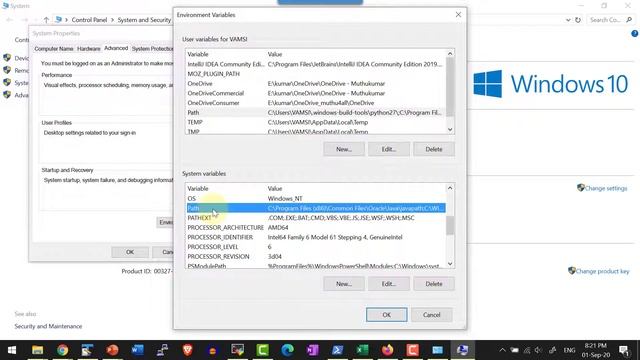This screenshot has height=360, width=640.
Task: Click system variables list scroll up arrow
Action: coord(450,188)
